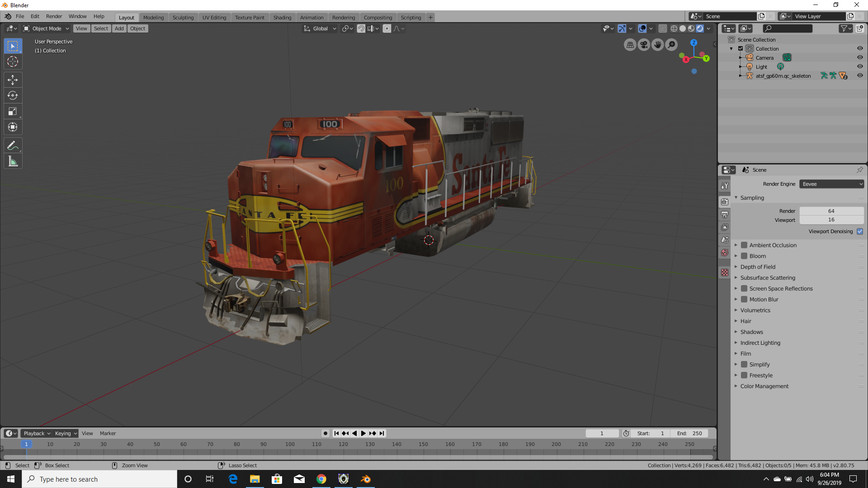Enable Motion Blur checkbox

tap(744, 299)
